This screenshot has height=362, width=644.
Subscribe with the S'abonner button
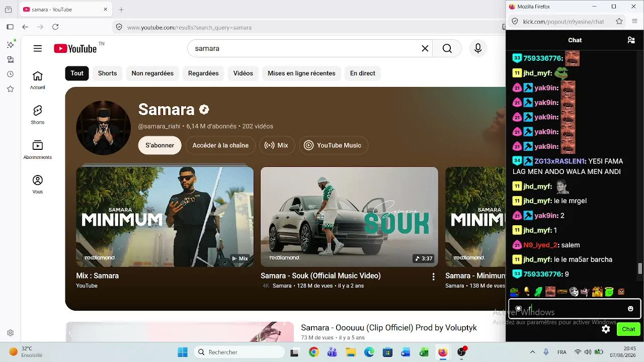[x=160, y=145]
